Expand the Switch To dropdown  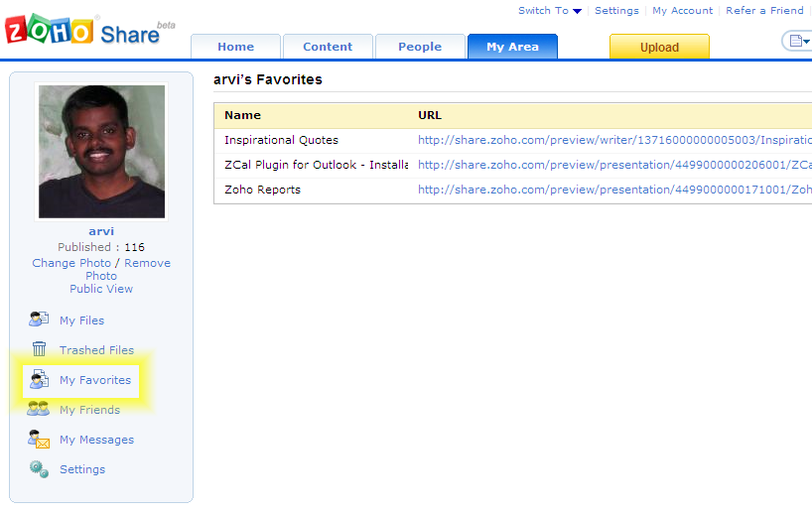550,11
